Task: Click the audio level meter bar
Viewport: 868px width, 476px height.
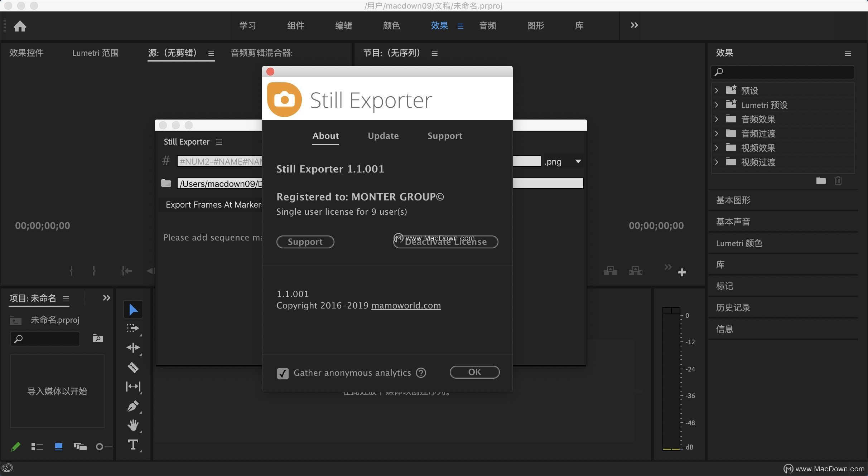Action: 671,379
